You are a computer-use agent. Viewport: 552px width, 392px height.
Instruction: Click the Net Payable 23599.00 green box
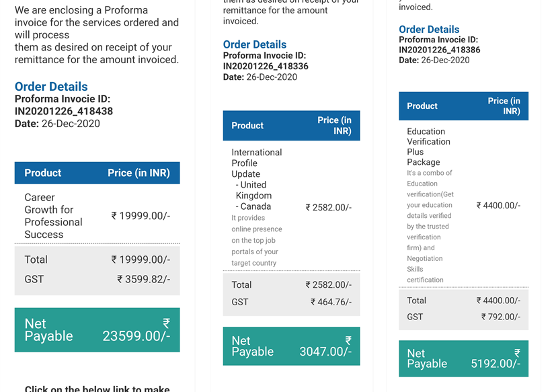[97, 329]
